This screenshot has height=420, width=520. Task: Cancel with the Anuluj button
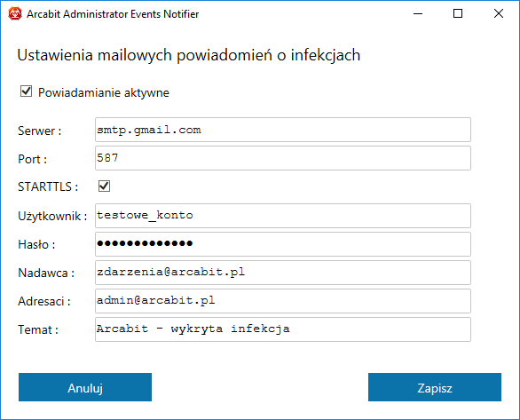[x=85, y=387]
